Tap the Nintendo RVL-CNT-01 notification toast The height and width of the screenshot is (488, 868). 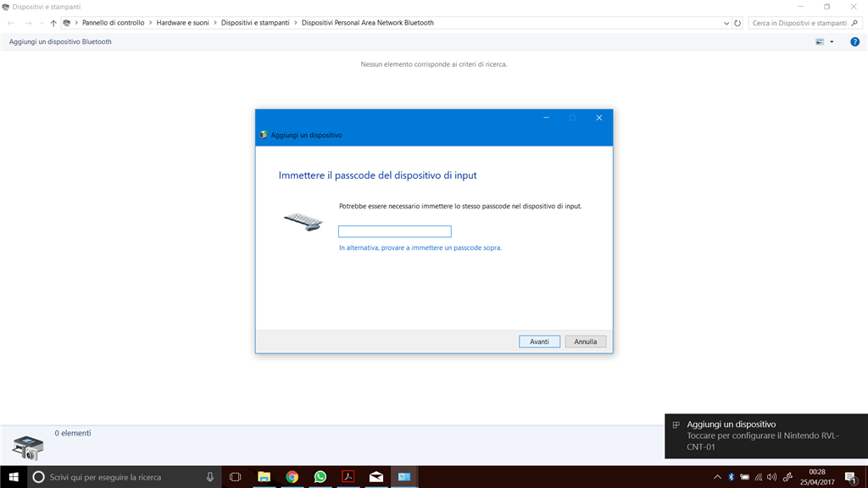tap(766, 436)
